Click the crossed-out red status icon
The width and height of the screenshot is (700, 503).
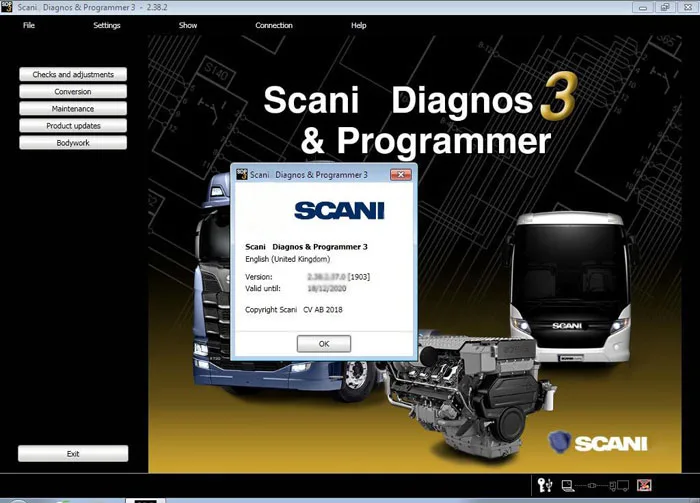644,485
